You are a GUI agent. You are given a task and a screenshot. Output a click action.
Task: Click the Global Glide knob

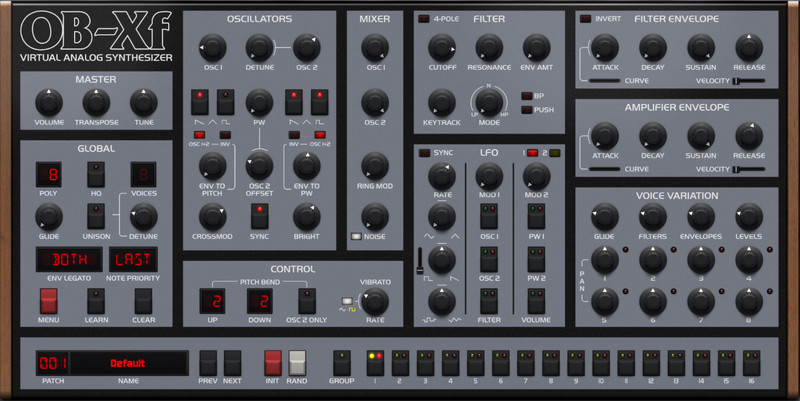tap(49, 217)
